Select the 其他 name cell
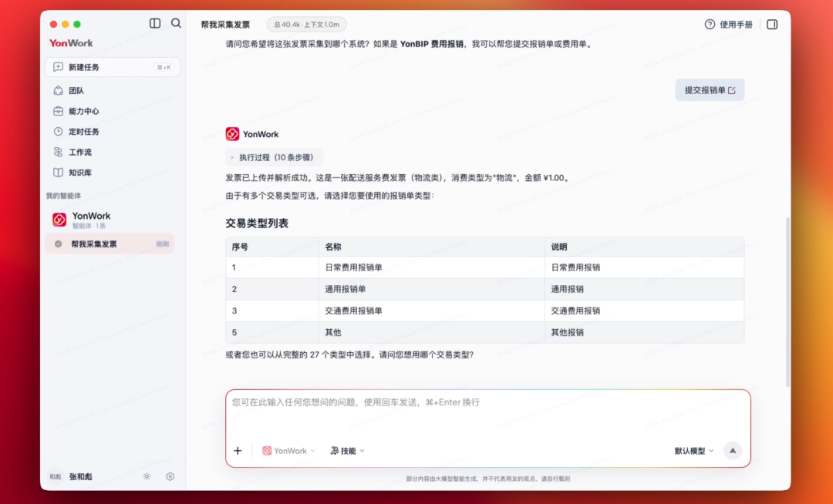This screenshot has height=504, width=833. click(x=431, y=333)
